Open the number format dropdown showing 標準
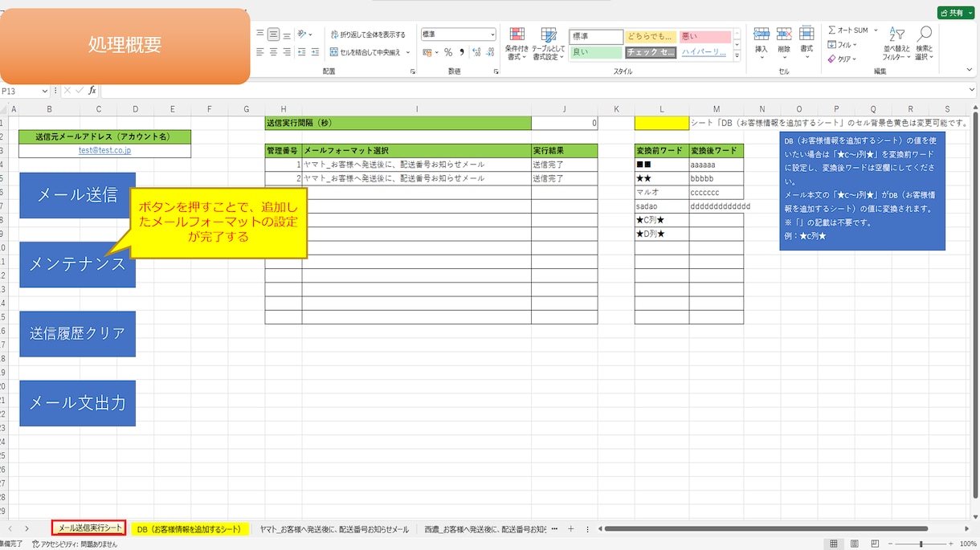 [x=459, y=35]
